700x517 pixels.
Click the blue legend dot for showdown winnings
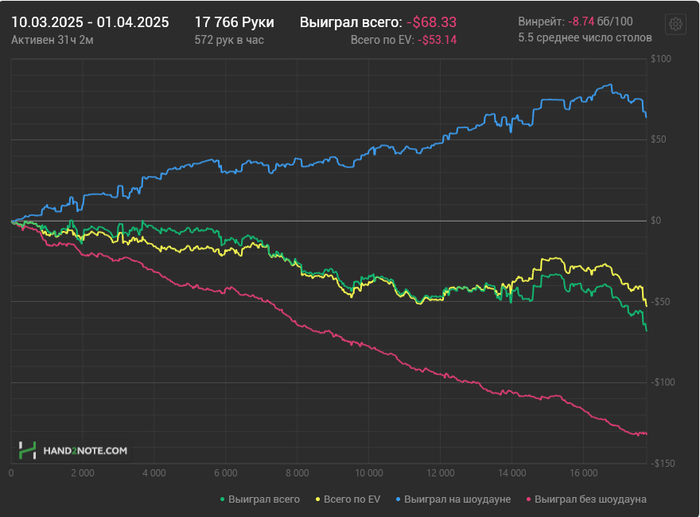click(398, 499)
